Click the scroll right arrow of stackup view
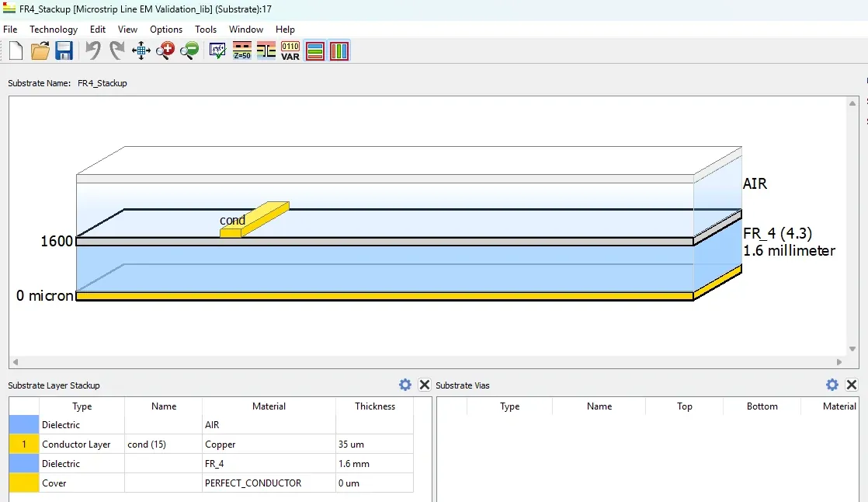Screen dimensions: 868x502 (x=839, y=362)
